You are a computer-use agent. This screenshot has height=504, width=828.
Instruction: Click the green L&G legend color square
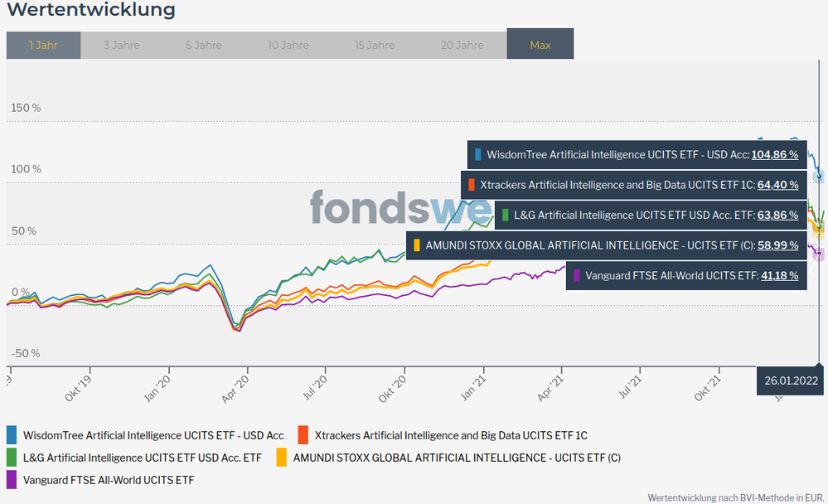point(12,457)
